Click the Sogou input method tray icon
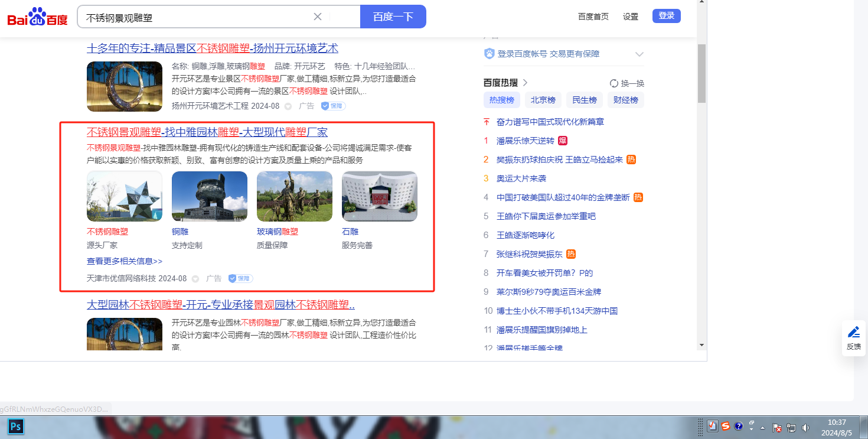Image resolution: width=868 pixels, height=439 pixels. [726, 427]
